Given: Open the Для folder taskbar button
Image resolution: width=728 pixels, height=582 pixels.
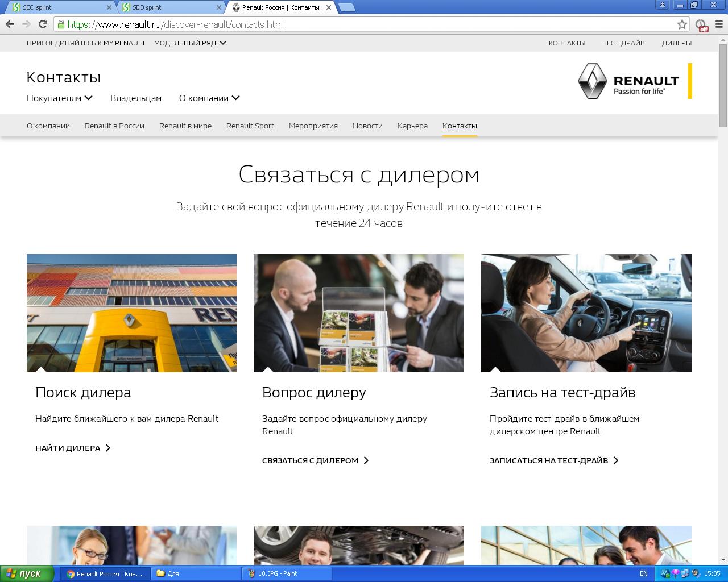Looking at the screenshot, I should point(196,573).
